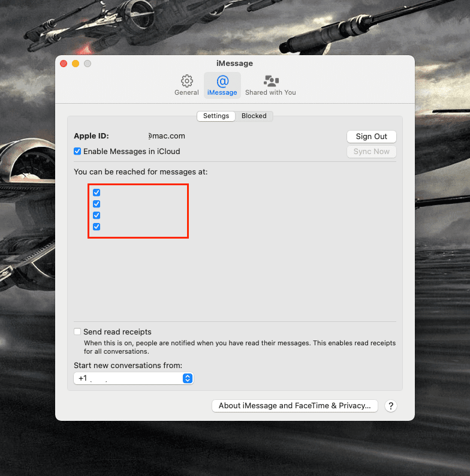The width and height of the screenshot is (470, 476).
Task: Uncheck the fourth reachable address checkbox
Action: tap(97, 227)
